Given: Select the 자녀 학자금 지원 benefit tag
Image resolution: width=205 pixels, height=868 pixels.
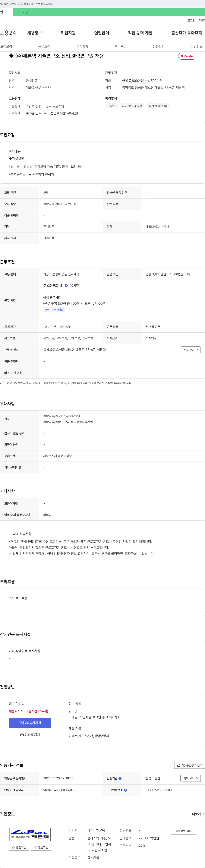Looking at the screenshot, I should 132,106.
